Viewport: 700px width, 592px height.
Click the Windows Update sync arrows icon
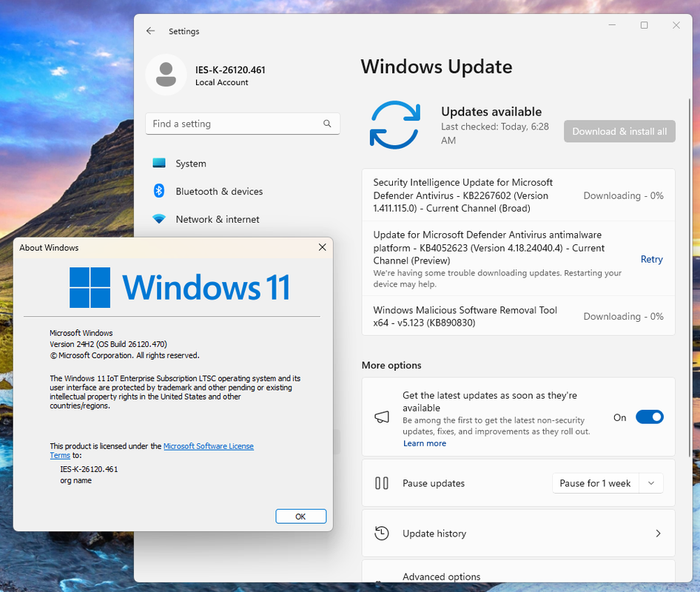[x=395, y=125]
